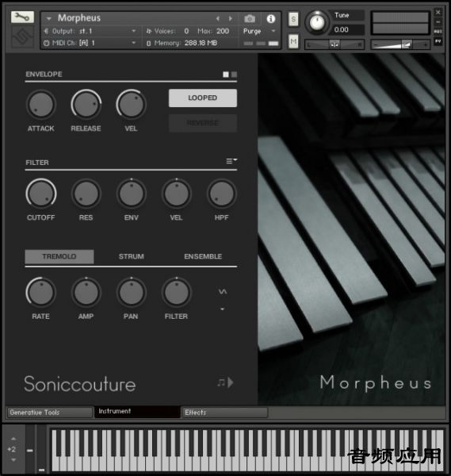This screenshot has height=476, width=451.
Task: Select the STRUM tab
Action: [x=132, y=256]
